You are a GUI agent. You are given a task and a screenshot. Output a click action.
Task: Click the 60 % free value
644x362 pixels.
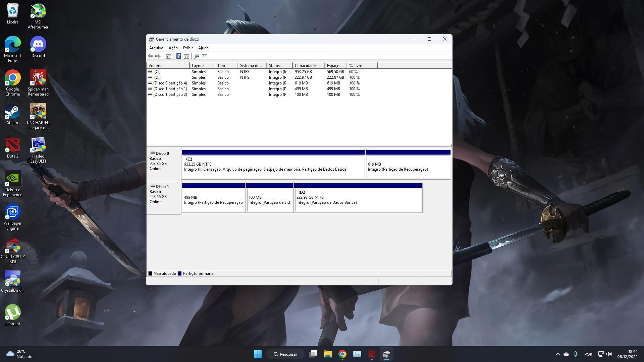click(353, 72)
